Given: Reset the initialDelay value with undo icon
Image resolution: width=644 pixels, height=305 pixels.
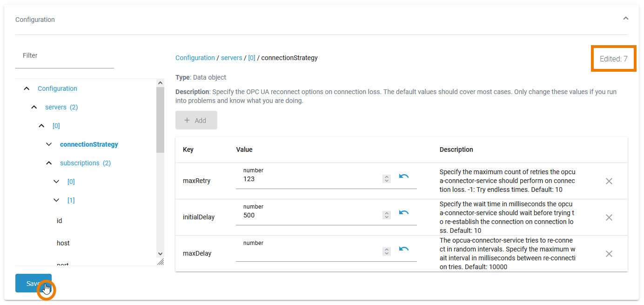Looking at the screenshot, I should [404, 213].
